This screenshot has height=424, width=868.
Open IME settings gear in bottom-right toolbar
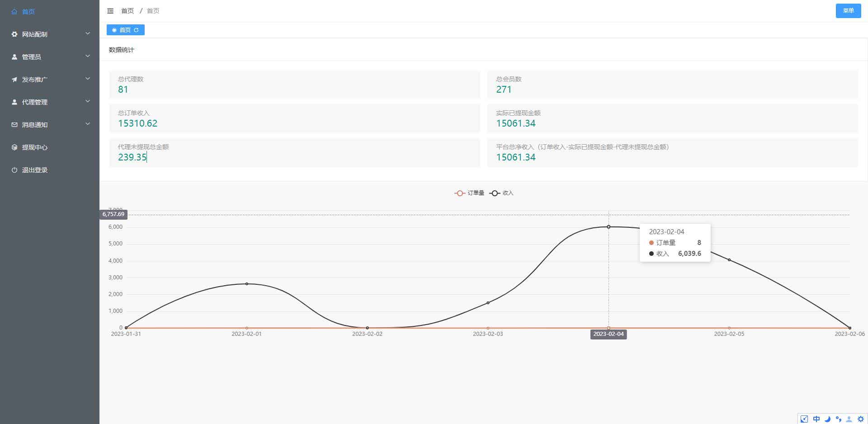[861, 419]
